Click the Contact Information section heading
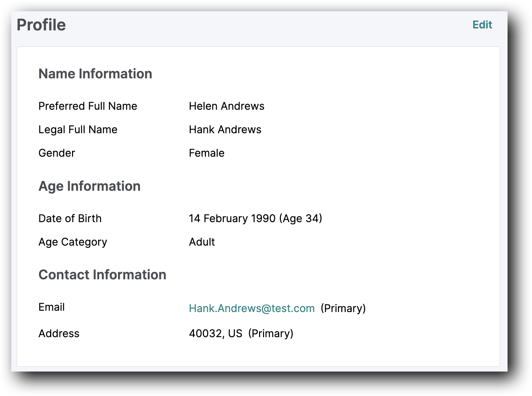Image resolution: width=532 pixels, height=396 pixels. click(x=102, y=275)
